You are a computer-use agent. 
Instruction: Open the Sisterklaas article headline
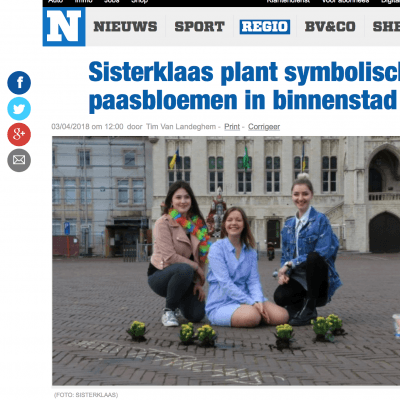click(x=244, y=86)
